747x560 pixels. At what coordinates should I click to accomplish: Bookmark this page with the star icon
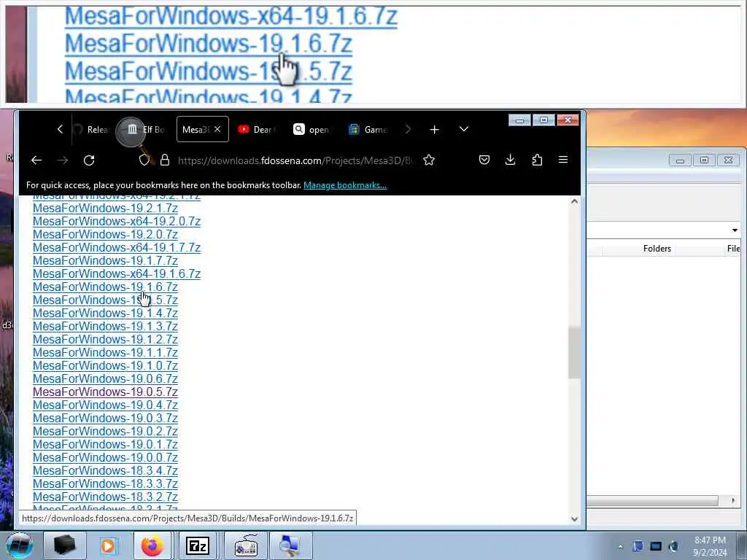coord(429,160)
